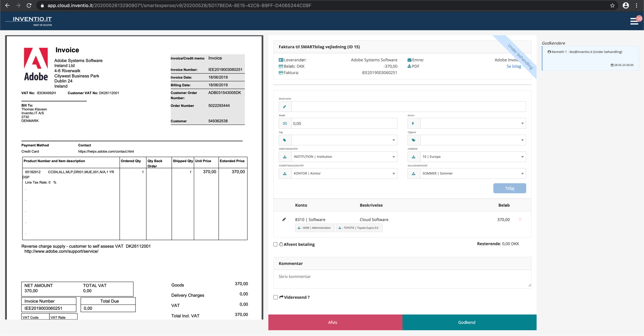The height and width of the screenshot is (336, 644).
Task: Click the helpx.adobe.com contact link in invoice
Action: 106,151
